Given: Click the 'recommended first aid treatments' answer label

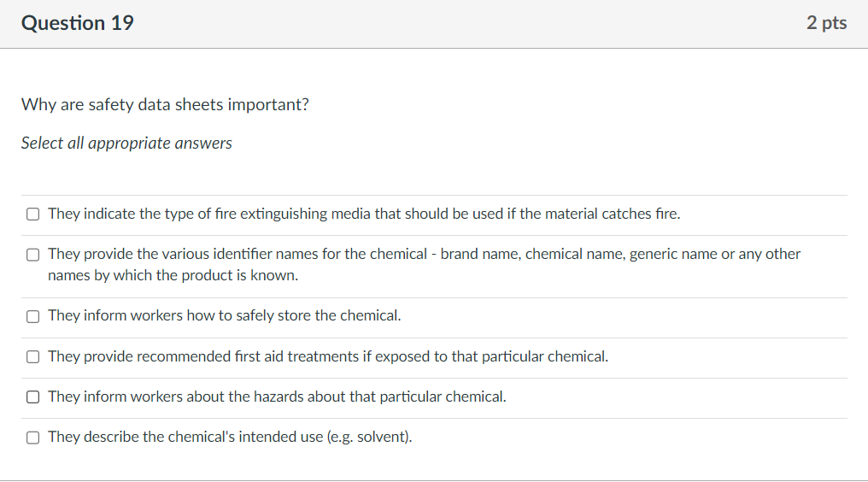Looking at the screenshot, I should (x=328, y=356).
